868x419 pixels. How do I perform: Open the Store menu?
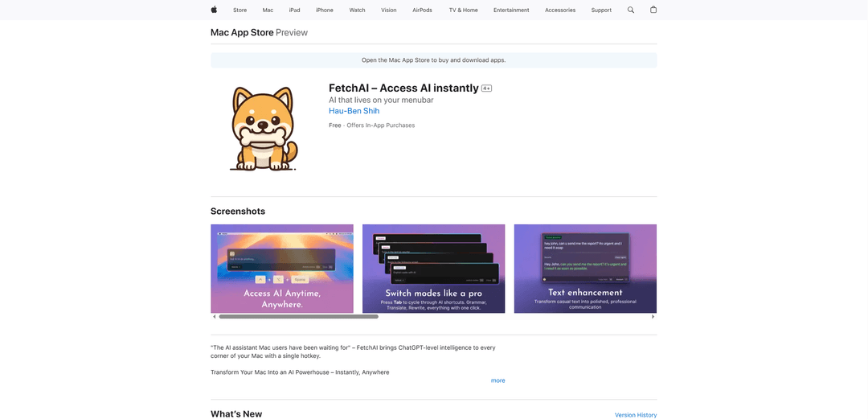(x=240, y=10)
